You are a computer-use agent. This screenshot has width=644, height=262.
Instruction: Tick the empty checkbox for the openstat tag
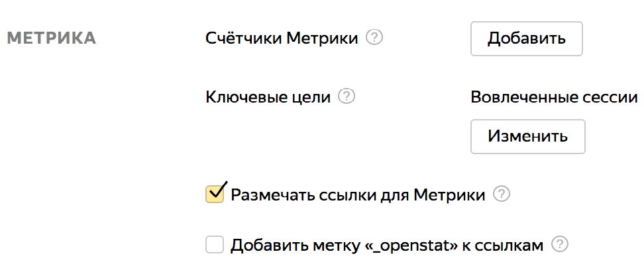pos(215,245)
